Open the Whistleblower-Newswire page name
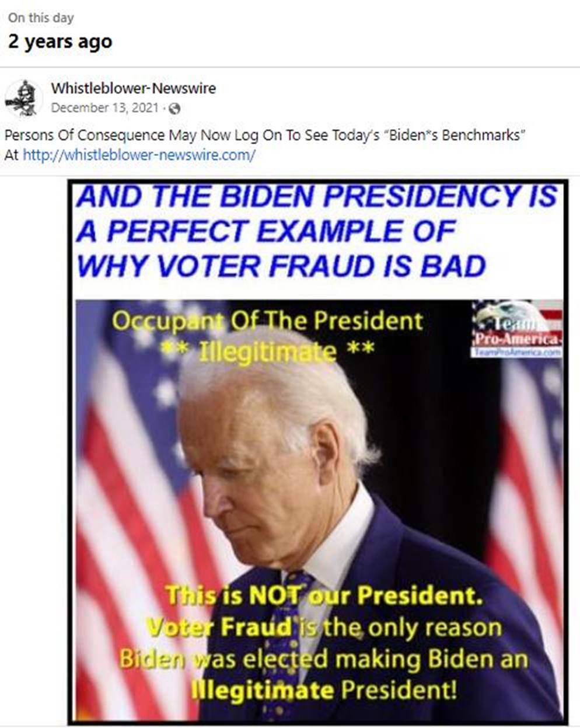The width and height of the screenshot is (580, 728). click(134, 88)
